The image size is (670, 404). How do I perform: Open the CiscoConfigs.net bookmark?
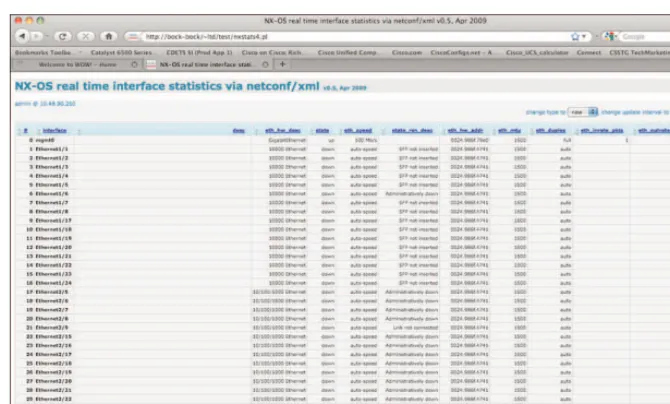click(461, 53)
